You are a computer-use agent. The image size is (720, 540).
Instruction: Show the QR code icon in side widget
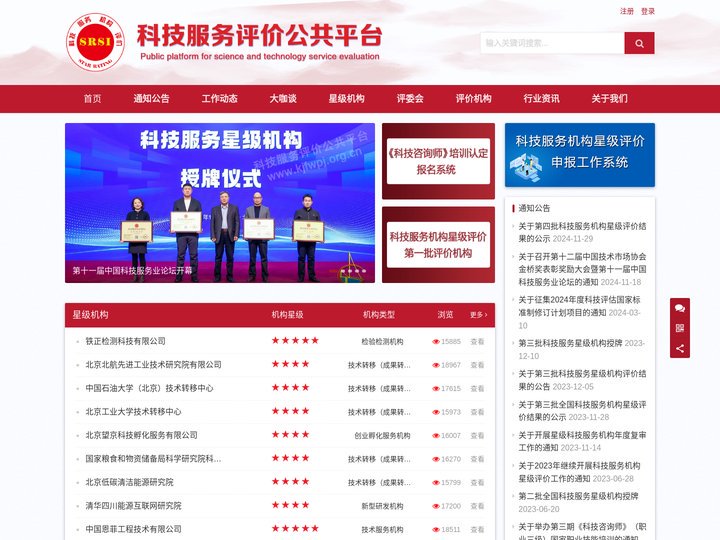[680, 328]
